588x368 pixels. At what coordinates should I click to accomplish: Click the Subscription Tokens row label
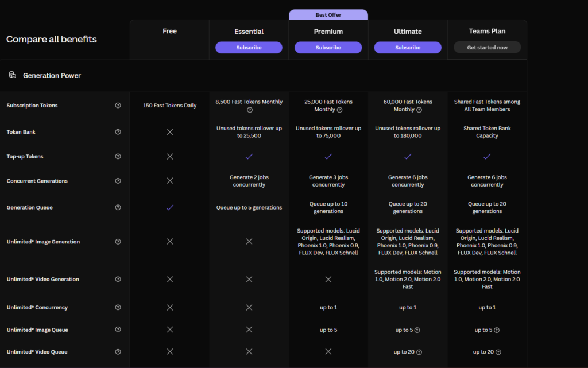click(x=32, y=106)
